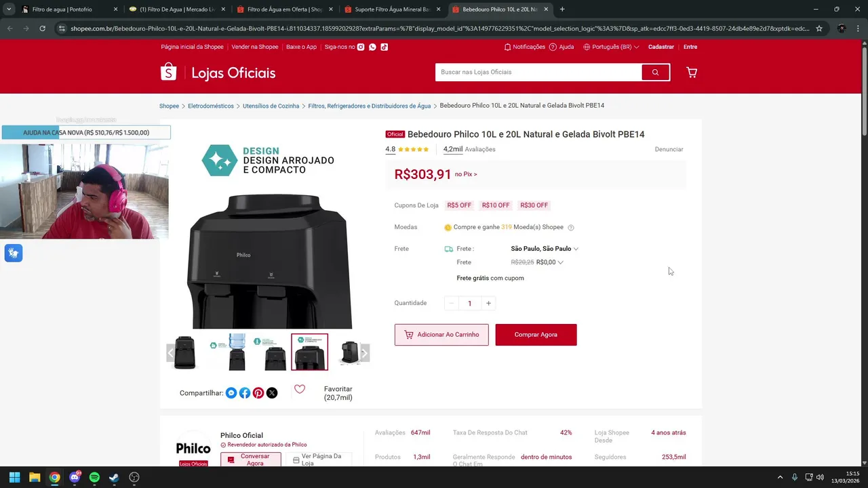Open Baixe o App link

click(301, 47)
